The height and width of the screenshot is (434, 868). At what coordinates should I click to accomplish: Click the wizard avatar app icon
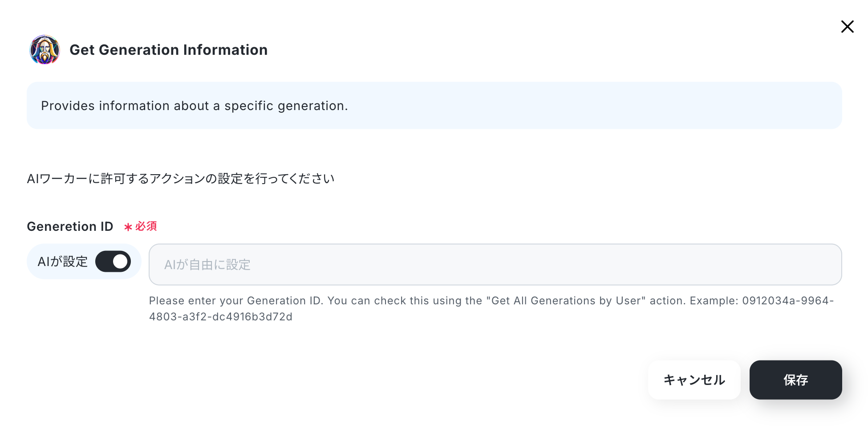point(45,50)
